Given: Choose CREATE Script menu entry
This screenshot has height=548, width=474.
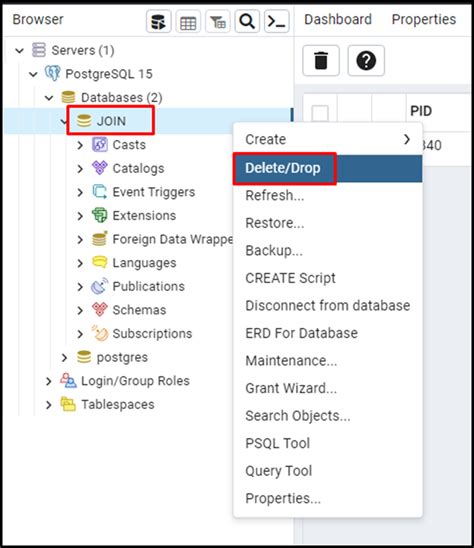Looking at the screenshot, I should pos(328,278).
